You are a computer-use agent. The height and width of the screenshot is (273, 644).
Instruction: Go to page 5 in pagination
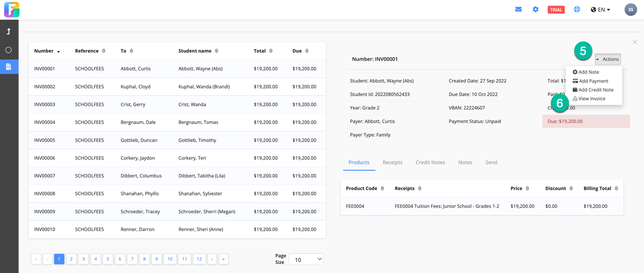click(107, 259)
